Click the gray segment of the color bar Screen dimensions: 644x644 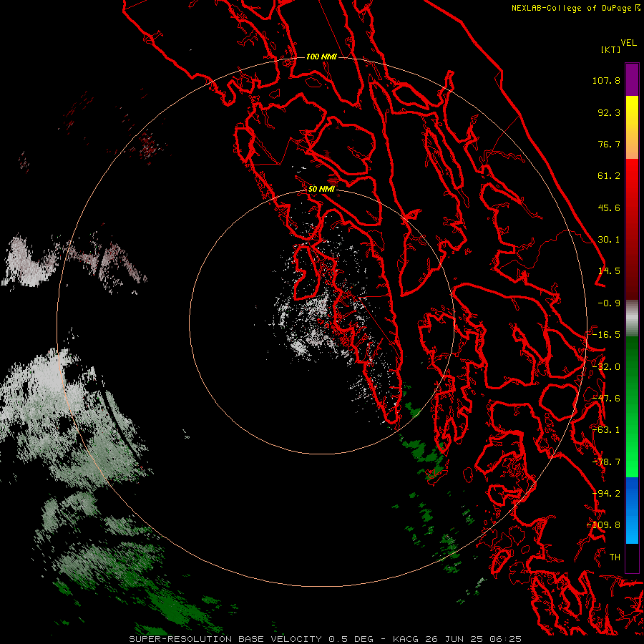pos(632,318)
